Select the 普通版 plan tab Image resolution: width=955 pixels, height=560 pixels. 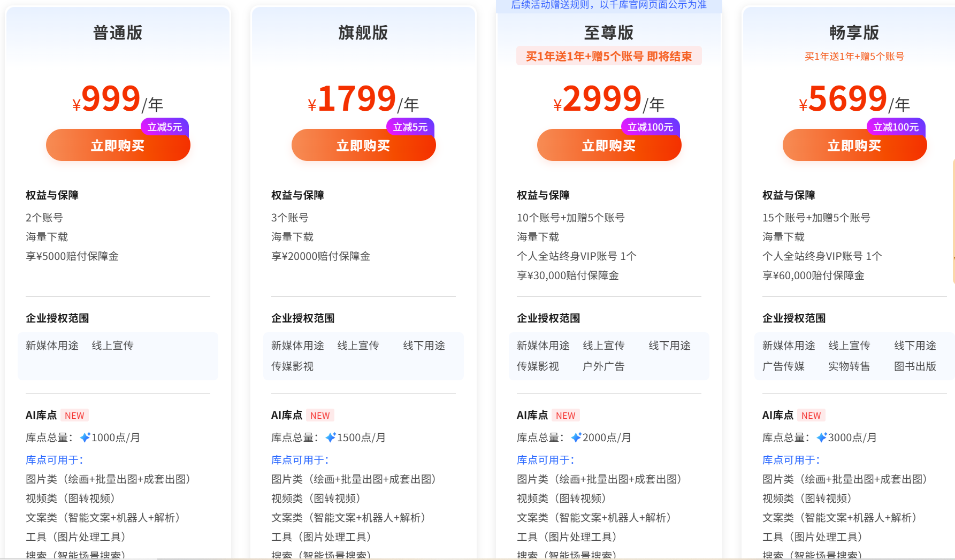(118, 32)
